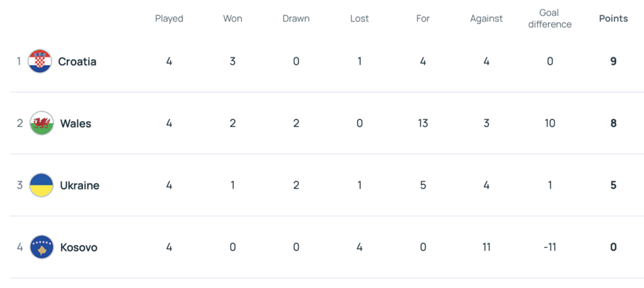This screenshot has height=288, width=644.
Task: Click the Played column header
Action: [x=169, y=18]
